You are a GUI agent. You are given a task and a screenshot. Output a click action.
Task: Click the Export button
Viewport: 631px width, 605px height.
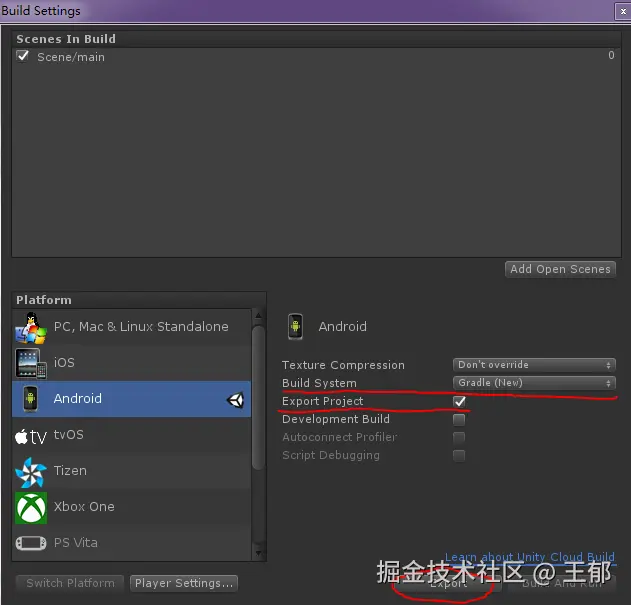[x=447, y=583]
